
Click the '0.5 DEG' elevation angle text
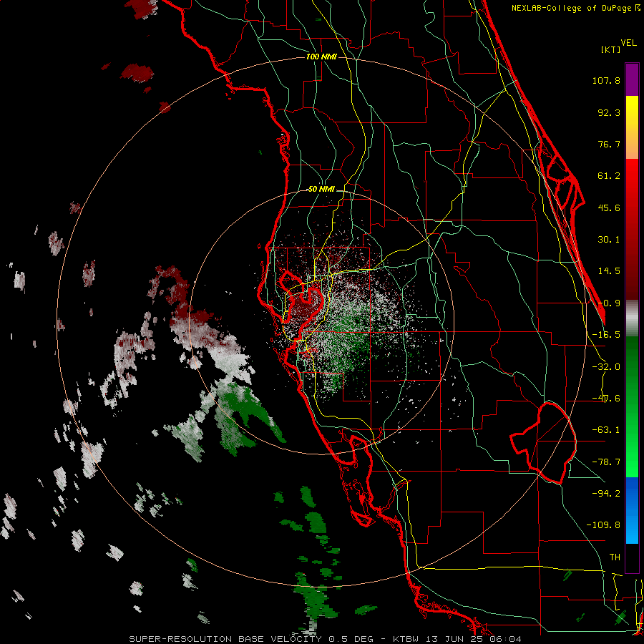tap(351, 639)
